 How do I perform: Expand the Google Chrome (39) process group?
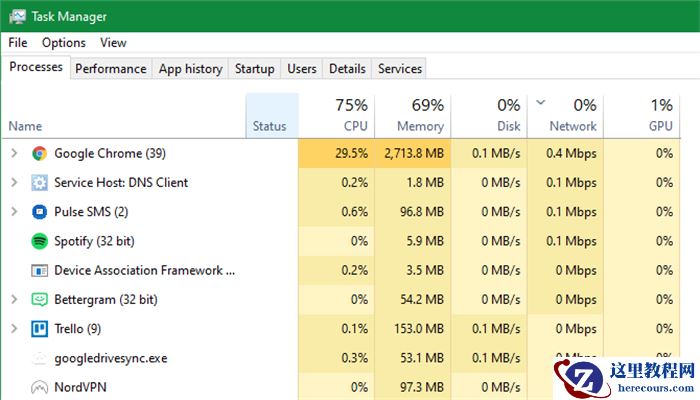click(14, 154)
